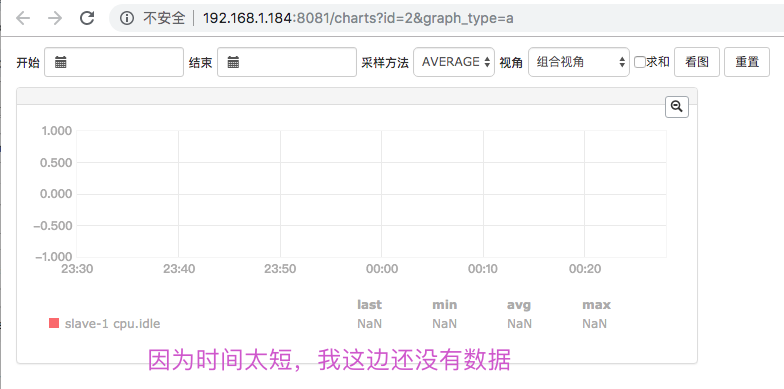This screenshot has height=389, width=784.
Task: Click the slave-1 cpu.idle legend label
Action: [112, 324]
